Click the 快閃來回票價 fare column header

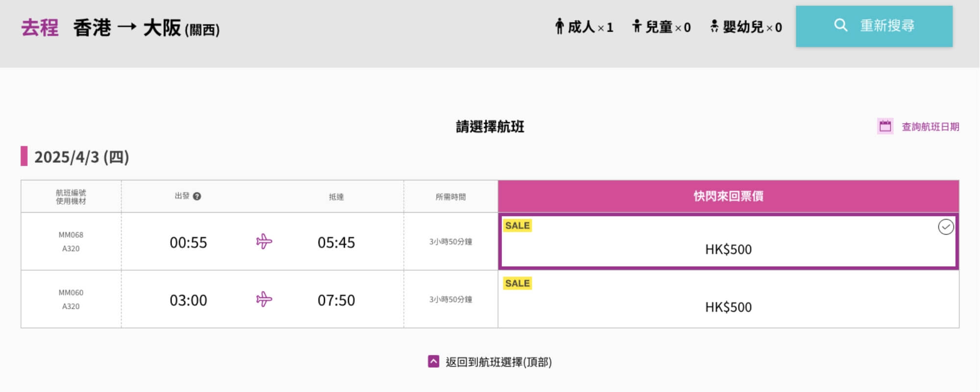coord(728,196)
